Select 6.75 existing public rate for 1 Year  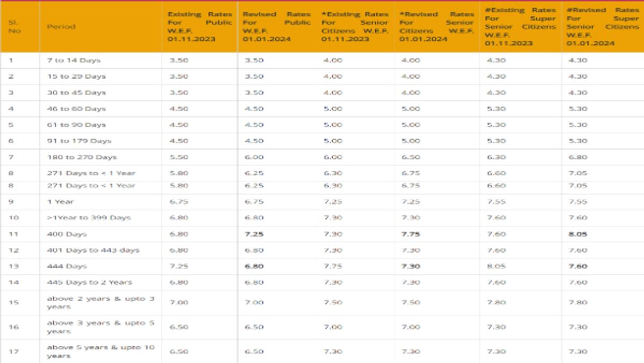tap(179, 202)
